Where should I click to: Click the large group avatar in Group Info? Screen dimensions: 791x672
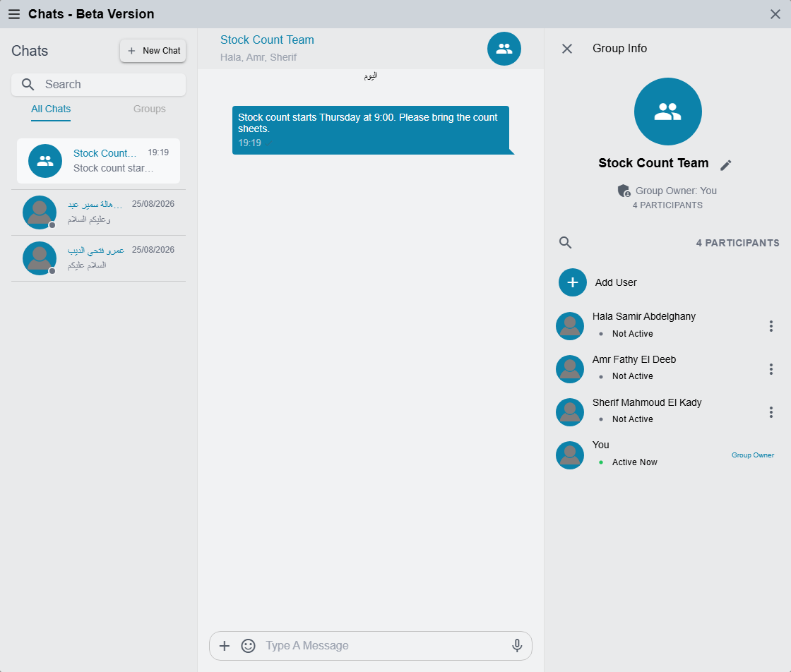click(668, 112)
